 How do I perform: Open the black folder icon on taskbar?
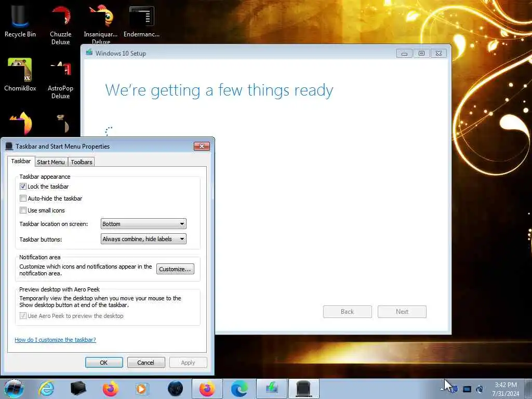pos(78,389)
